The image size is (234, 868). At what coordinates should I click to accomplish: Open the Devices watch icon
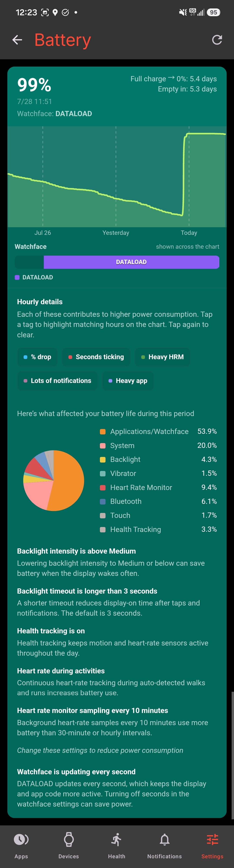(68, 839)
